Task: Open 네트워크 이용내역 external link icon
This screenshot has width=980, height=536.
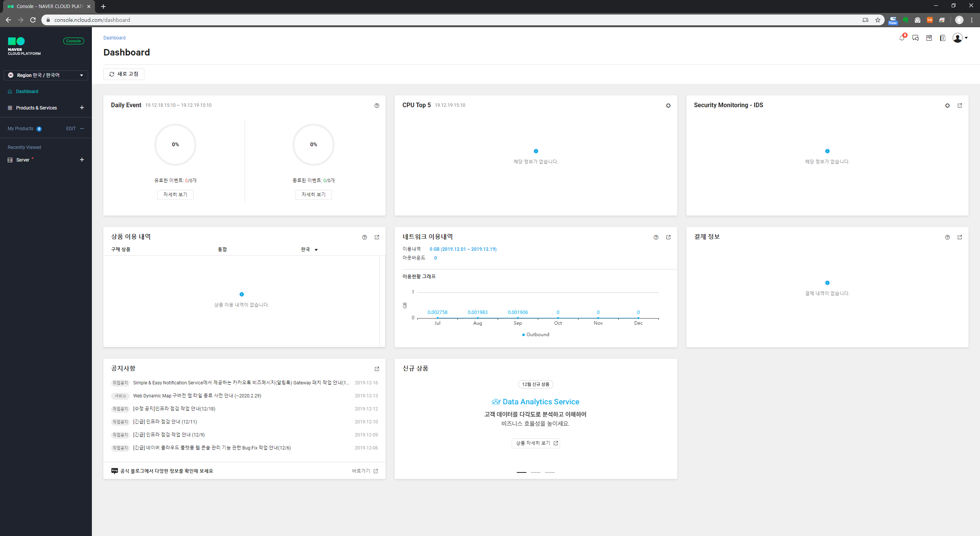Action: pos(668,237)
